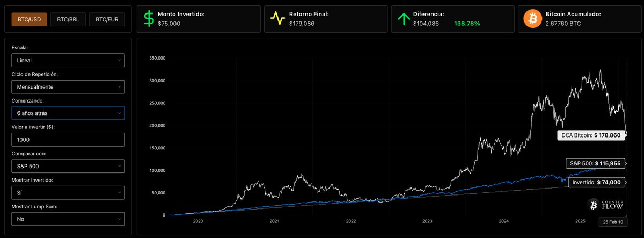This screenshot has width=644, height=238.
Task: Switch to the BTC/BRL pair
Action: coord(68,20)
